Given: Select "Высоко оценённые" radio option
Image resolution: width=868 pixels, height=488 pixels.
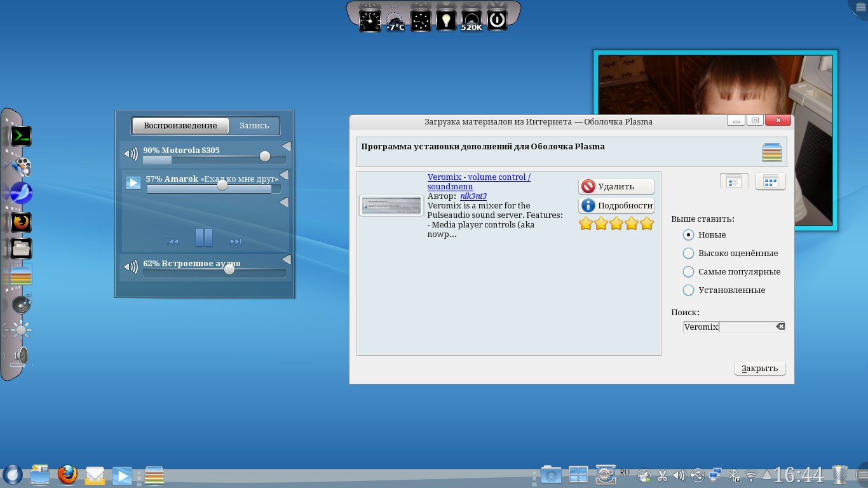Looking at the screenshot, I should point(688,253).
